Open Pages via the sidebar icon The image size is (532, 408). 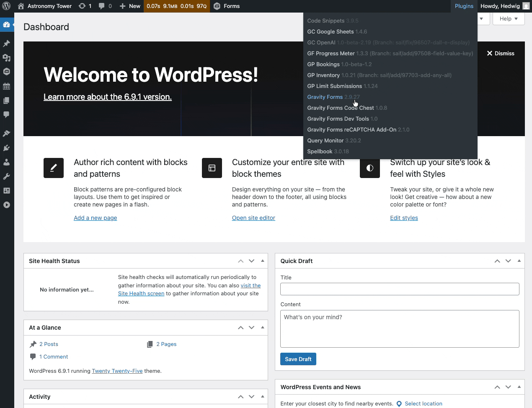point(6,101)
